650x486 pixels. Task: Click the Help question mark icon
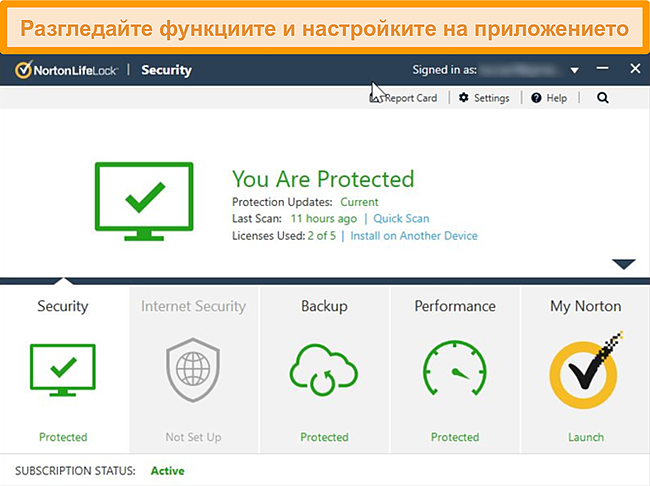pos(536,98)
